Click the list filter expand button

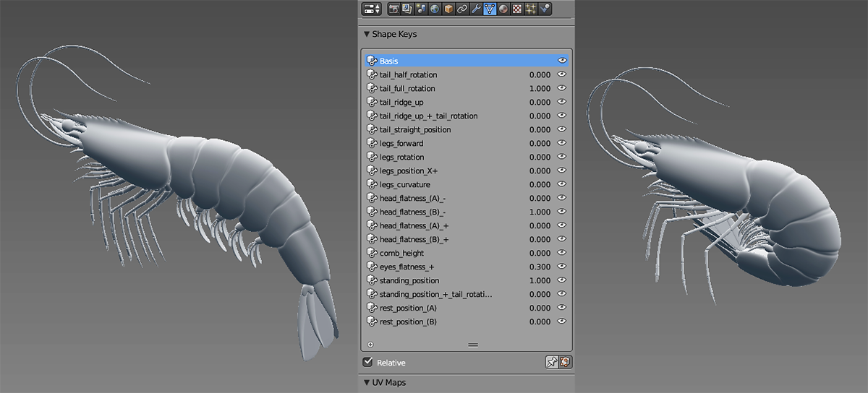[370, 345]
